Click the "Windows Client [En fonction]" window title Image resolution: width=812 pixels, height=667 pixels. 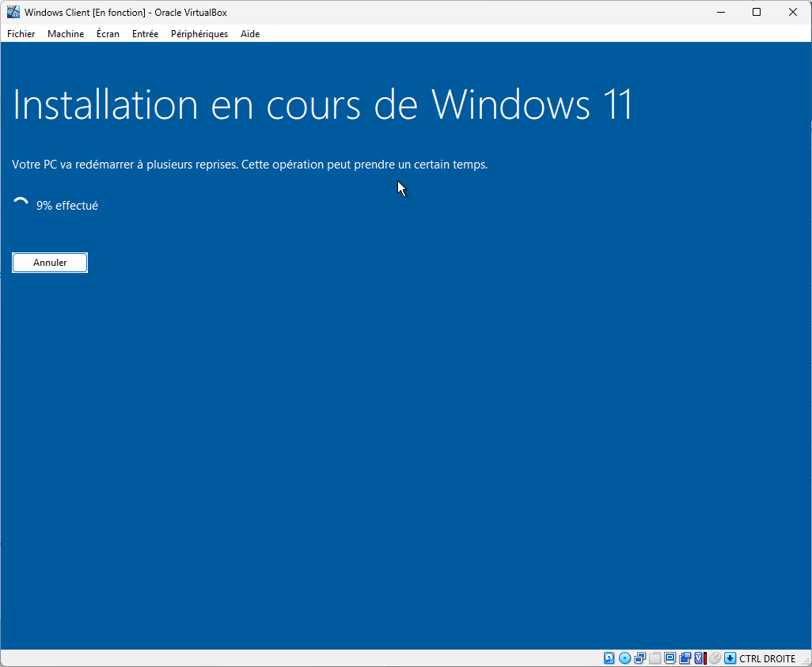[x=85, y=13]
